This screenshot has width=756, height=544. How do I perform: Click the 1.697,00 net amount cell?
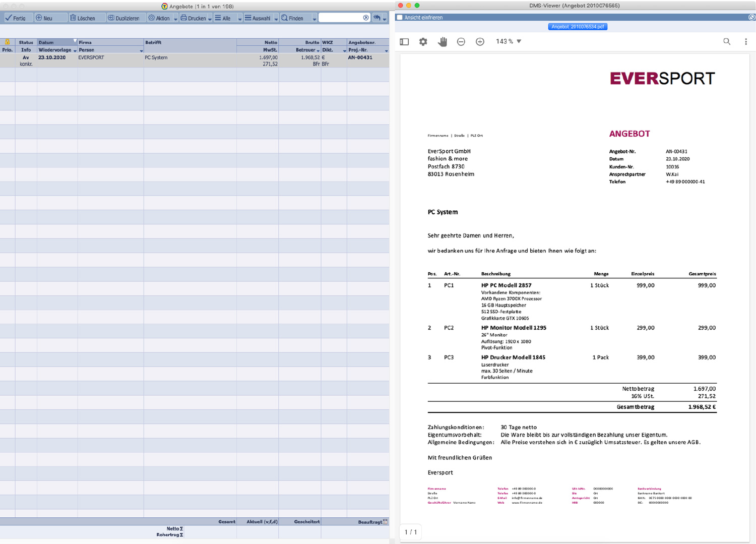pos(268,57)
